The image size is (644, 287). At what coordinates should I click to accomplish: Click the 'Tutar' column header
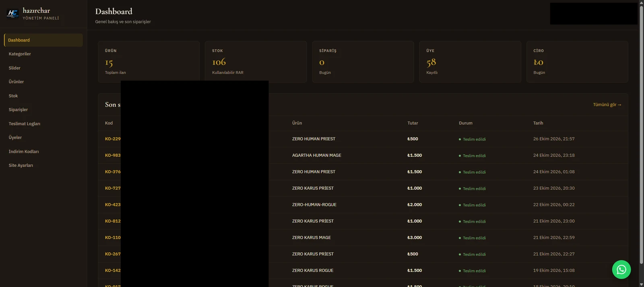coord(413,123)
